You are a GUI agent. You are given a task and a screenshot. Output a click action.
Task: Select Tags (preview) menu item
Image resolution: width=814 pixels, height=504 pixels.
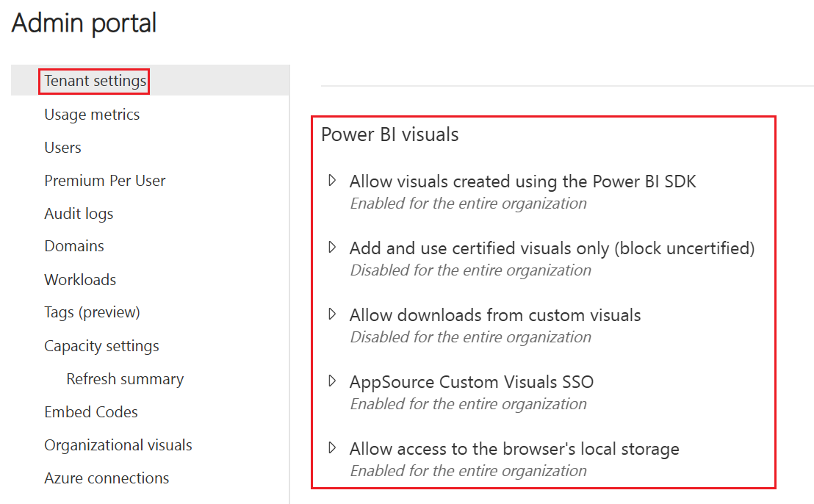pyautogui.click(x=92, y=312)
